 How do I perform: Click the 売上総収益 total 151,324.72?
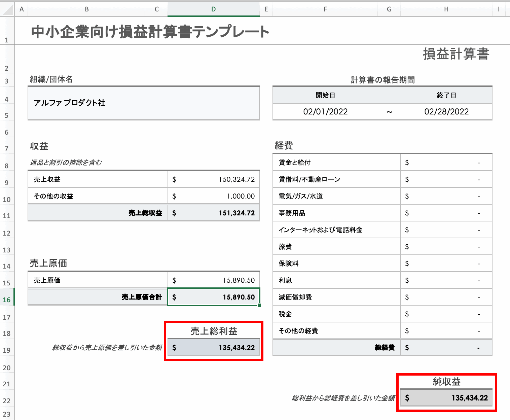[213, 213]
